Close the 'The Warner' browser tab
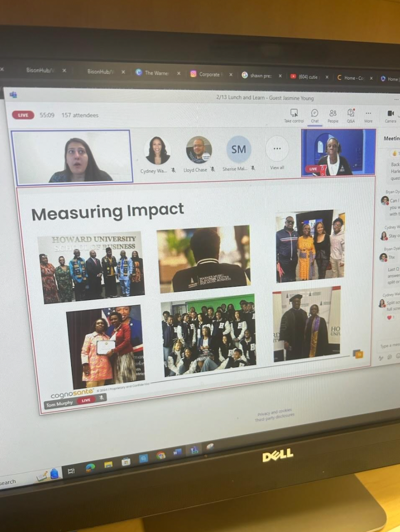Screen dimensions: 400x532 [x=179, y=74]
